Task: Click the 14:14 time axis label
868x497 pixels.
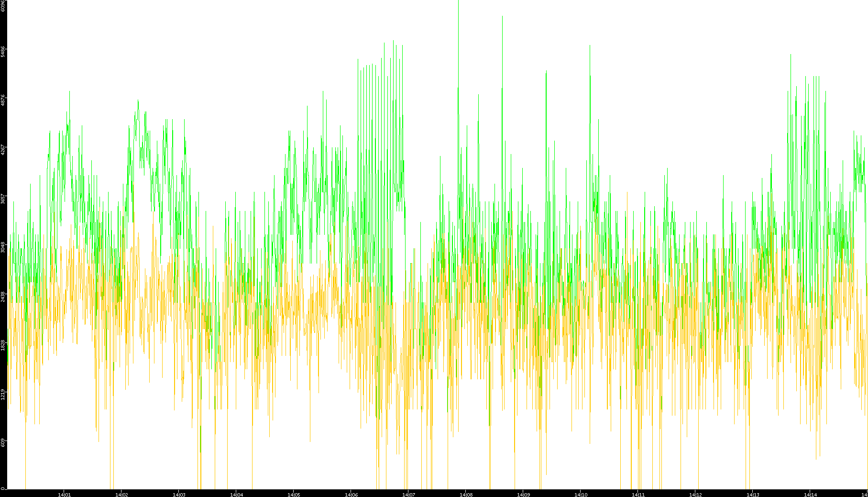Action: pyautogui.click(x=810, y=495)
